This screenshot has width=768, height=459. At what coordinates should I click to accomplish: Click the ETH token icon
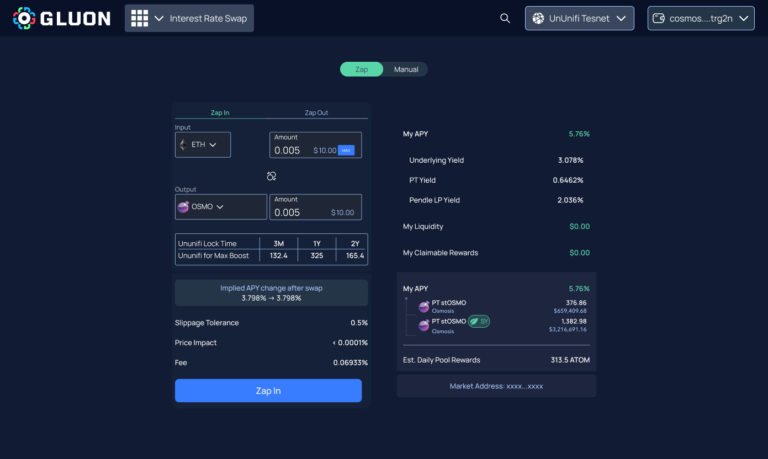pos(182,145)
